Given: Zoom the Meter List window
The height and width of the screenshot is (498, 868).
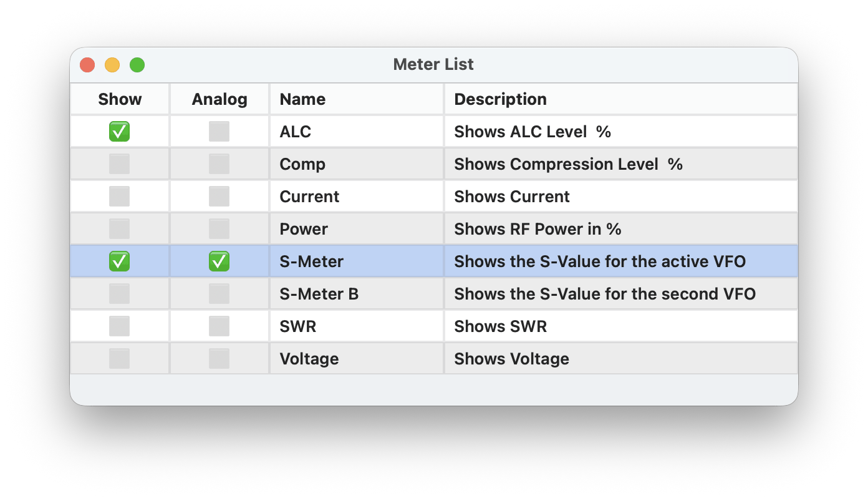Looking at the screenshot, I should [137, 65].
